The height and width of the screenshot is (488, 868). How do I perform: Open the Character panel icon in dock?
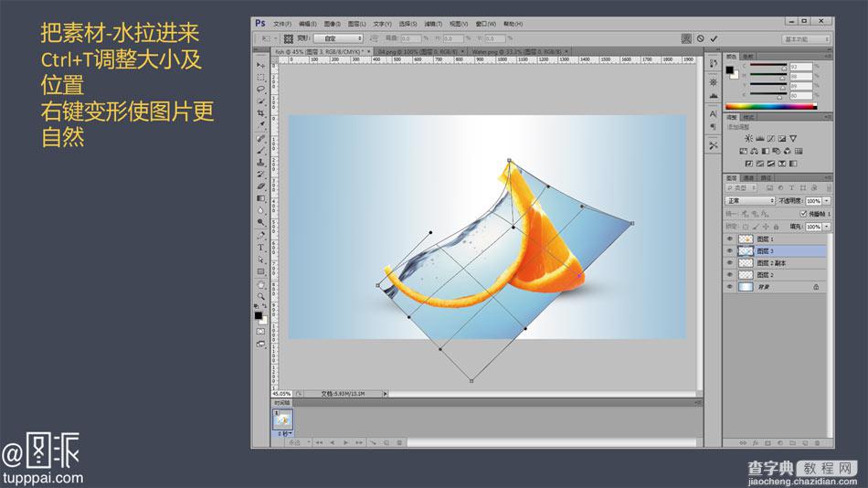tap(713, 113)
